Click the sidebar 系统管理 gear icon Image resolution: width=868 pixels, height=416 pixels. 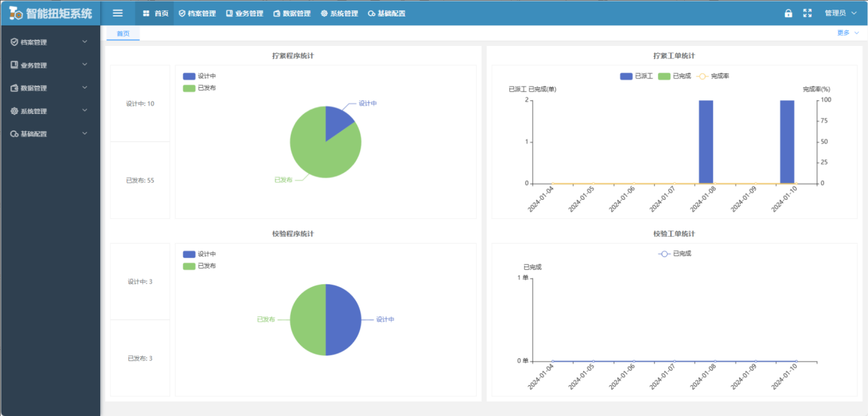14,111
